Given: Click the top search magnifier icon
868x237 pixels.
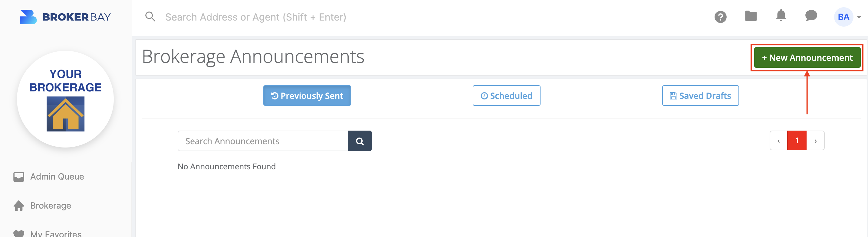Looking at the screenshot, I should (150, 17).
